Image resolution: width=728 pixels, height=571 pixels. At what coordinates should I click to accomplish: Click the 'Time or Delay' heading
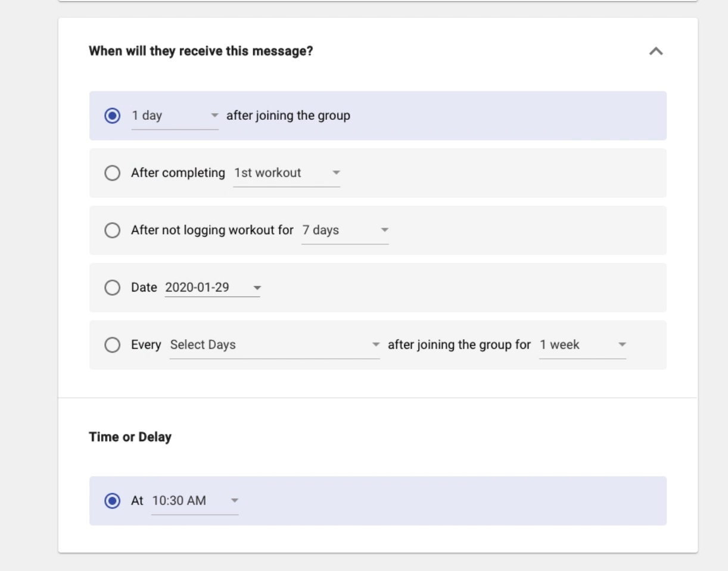(130, 437)
